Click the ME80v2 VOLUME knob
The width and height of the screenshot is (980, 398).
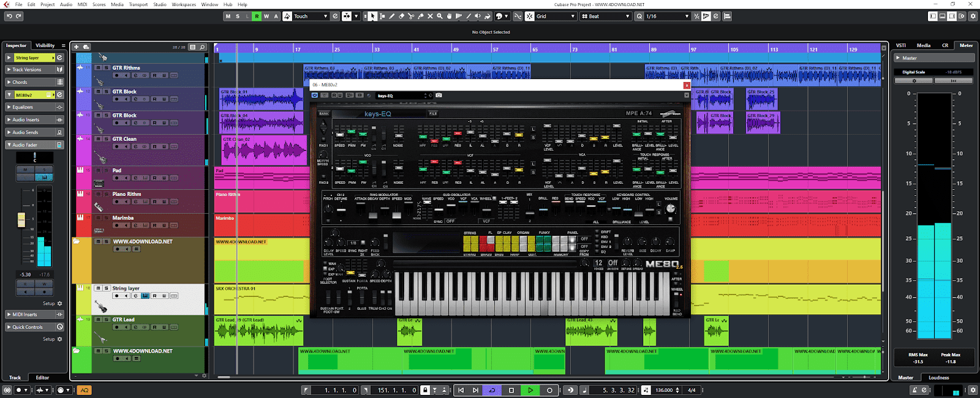[x=671, y=208]
